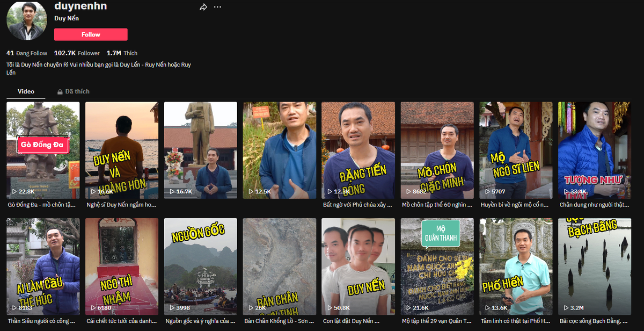Switch to the Video tab

point(26,91)
